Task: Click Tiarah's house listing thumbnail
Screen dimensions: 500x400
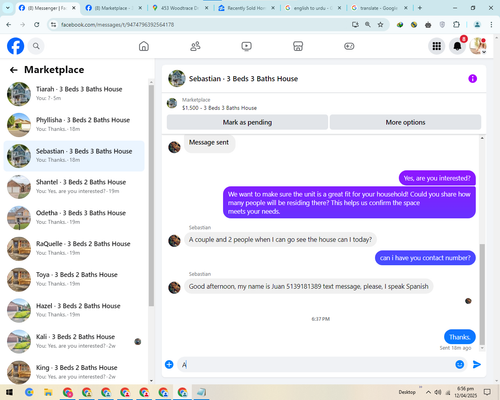Action: point(19,94)
